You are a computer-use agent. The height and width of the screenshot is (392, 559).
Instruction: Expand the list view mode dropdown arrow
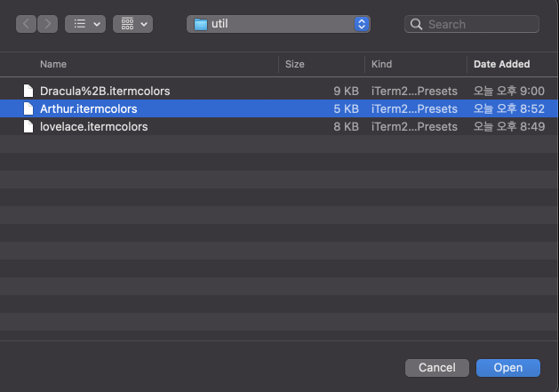(x=97, y=24)
